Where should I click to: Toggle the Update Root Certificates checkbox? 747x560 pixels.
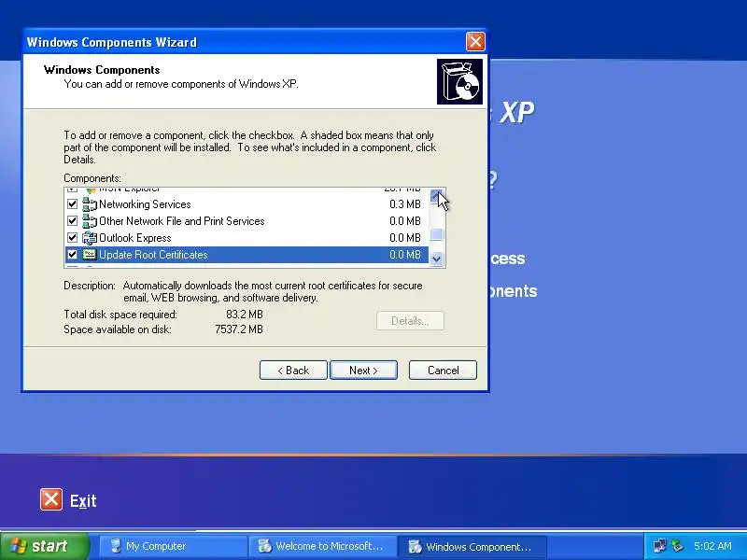tap(73, 254)
